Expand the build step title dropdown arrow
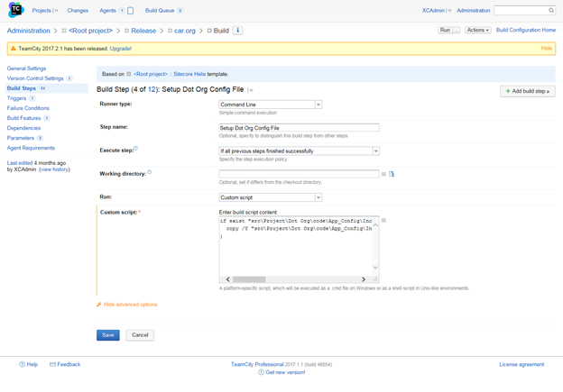 251,90
